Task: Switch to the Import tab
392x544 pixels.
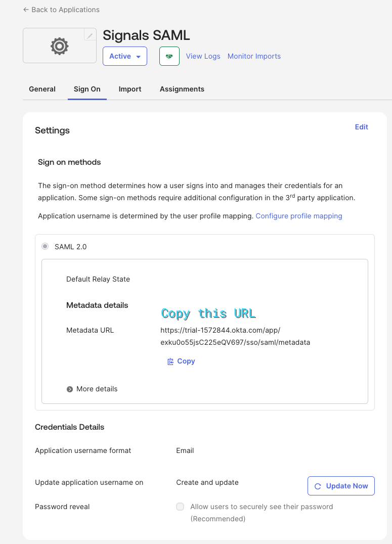Action: click(129, 89)
